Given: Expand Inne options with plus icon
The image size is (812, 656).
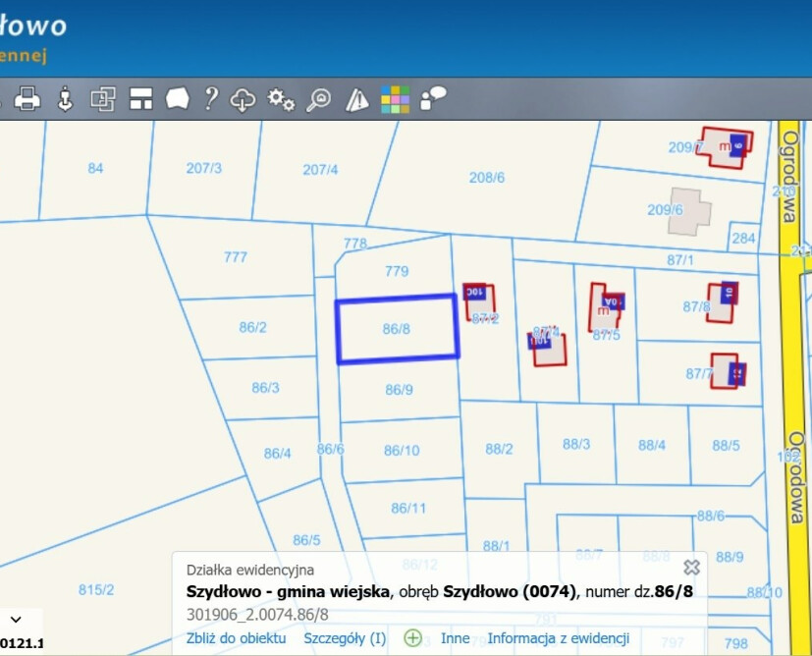Looking at the screenshot, I should coord(412,638).
